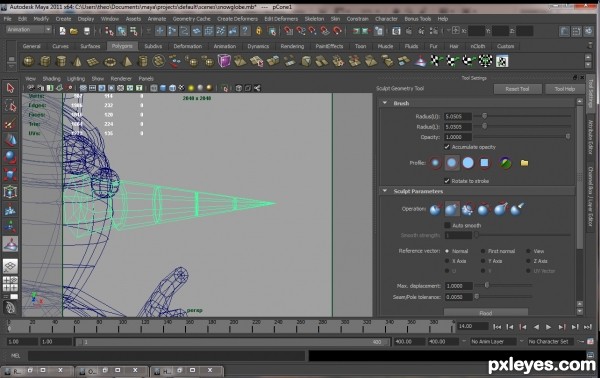Save the scene with the disk icon

[x=87, y=31]
